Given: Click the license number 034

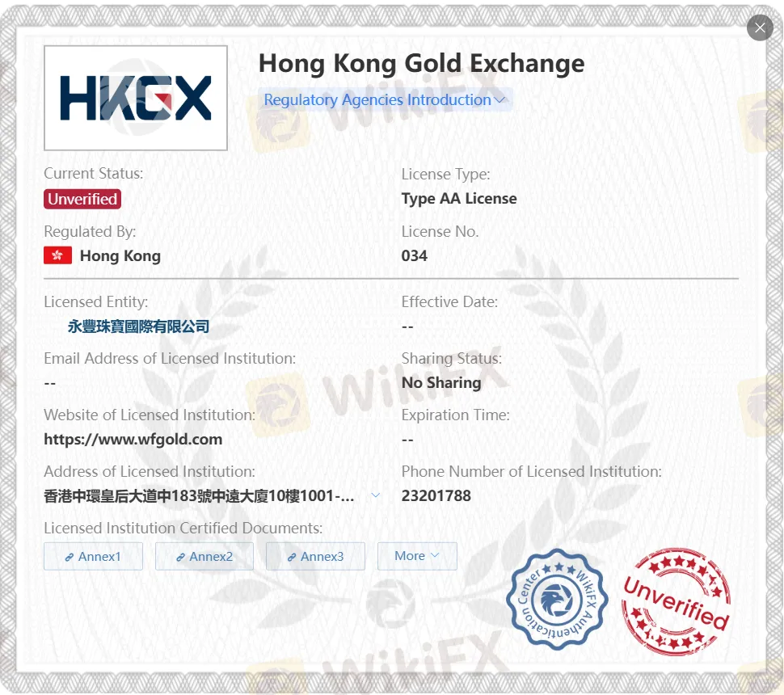Looking at the screenshot, I should tap(415, 255).
